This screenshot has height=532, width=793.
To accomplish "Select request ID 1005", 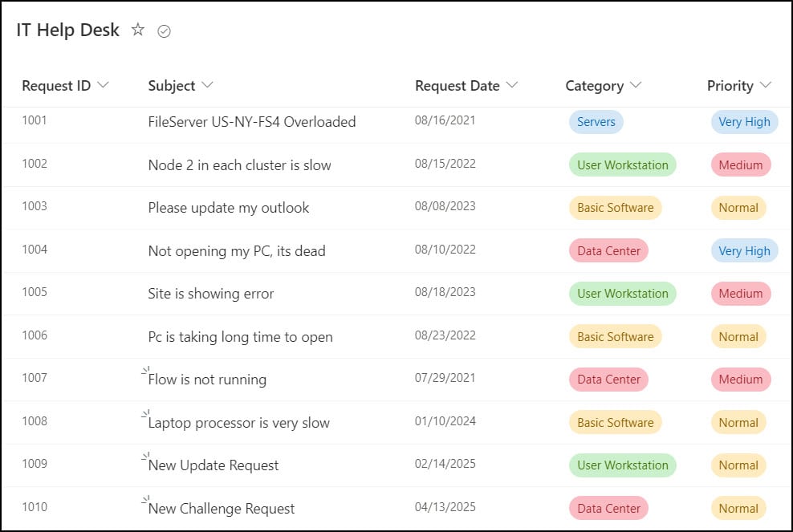I will tap(35, 292).
